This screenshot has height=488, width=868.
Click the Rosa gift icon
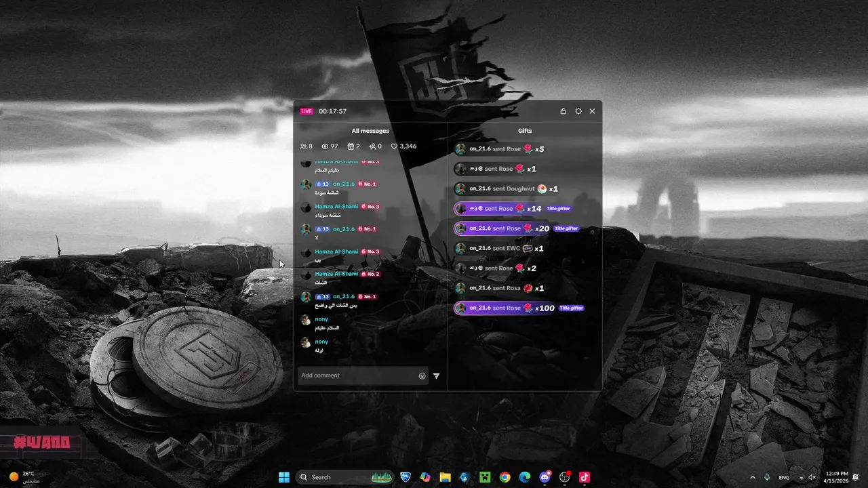(528, 288)
